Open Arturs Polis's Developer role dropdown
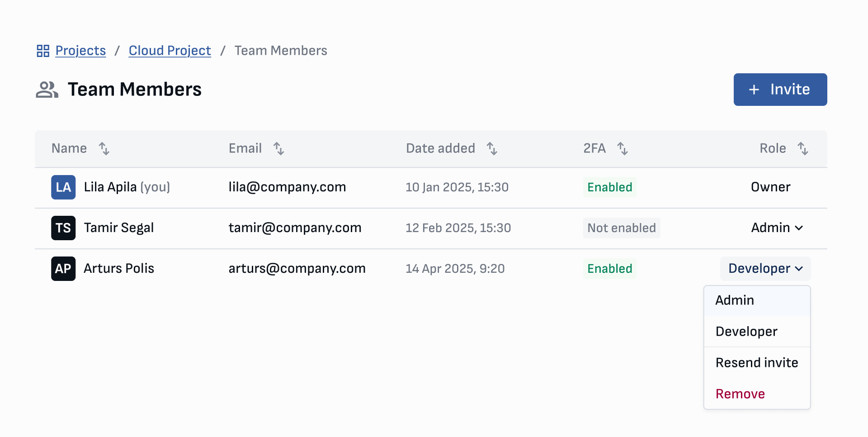 pos(764,268)
